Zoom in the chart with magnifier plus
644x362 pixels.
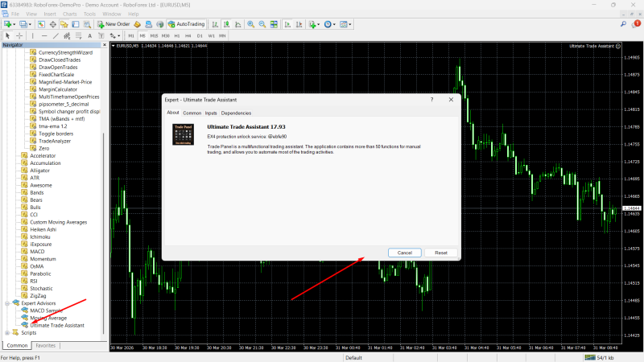pos(250,24)
